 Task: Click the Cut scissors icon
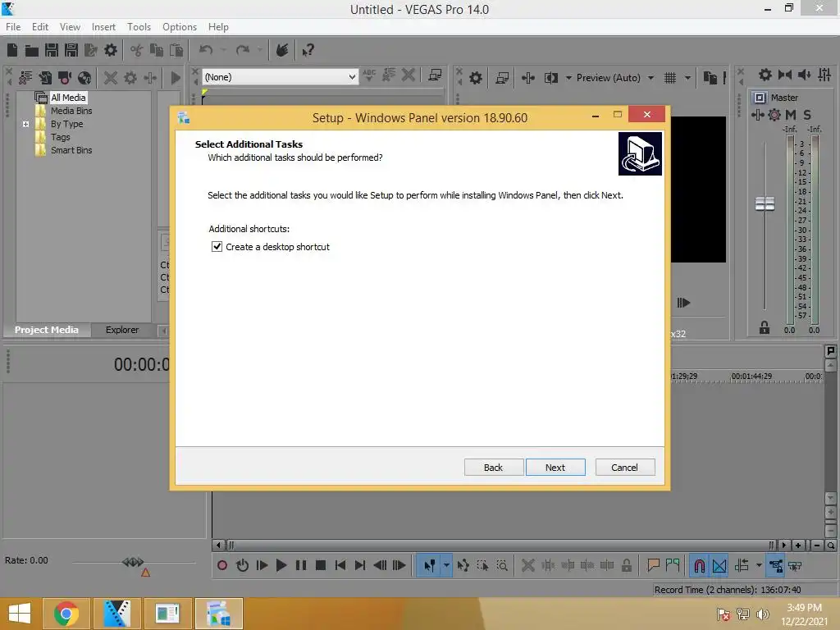tap(137, 51)
